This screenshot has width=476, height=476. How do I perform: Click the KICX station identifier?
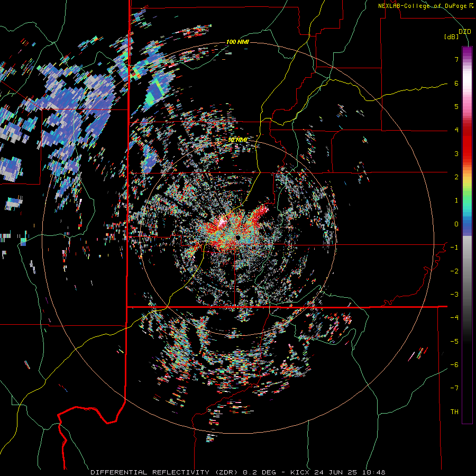coord(300,472)
